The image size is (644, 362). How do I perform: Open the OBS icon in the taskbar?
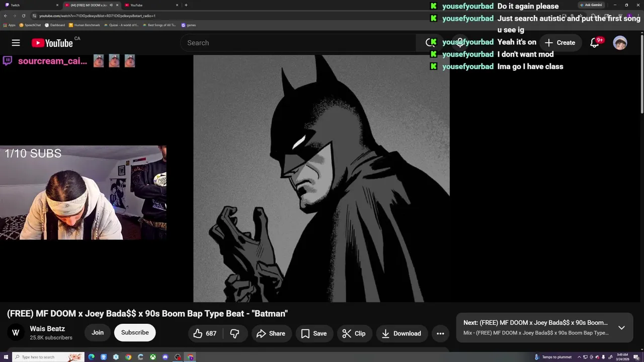click(x=178, y=357)
